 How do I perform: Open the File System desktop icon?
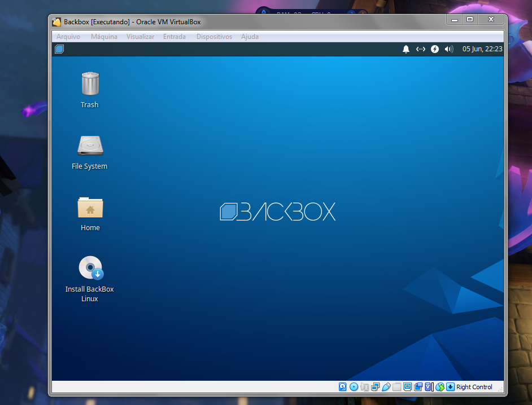pyautogui.click(x=90, y=146)
